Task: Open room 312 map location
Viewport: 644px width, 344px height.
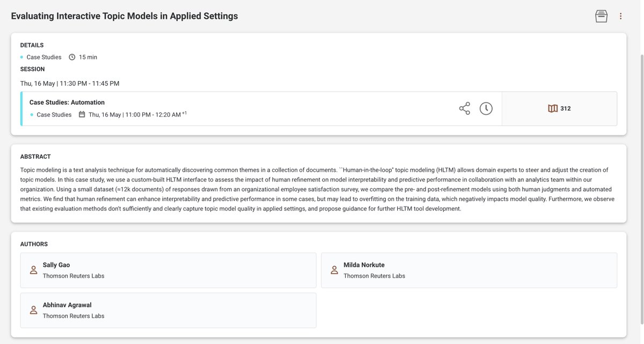Action: coord(559,108)
